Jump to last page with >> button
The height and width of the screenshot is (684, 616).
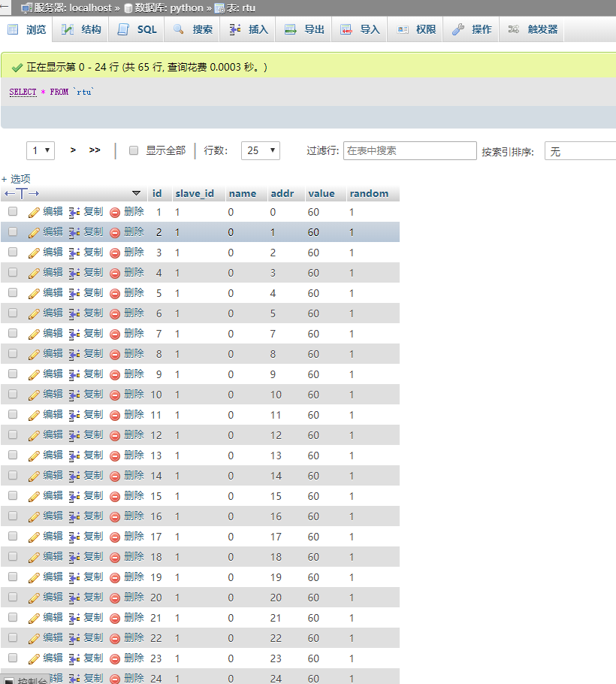tap(95, 150)
